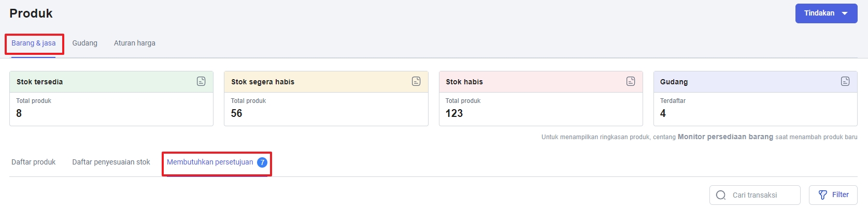The width and height of the screenshot is (868, 209).
Task: Select the Membutuhkan persetujuan sub-tab
Action: [210, 162]
